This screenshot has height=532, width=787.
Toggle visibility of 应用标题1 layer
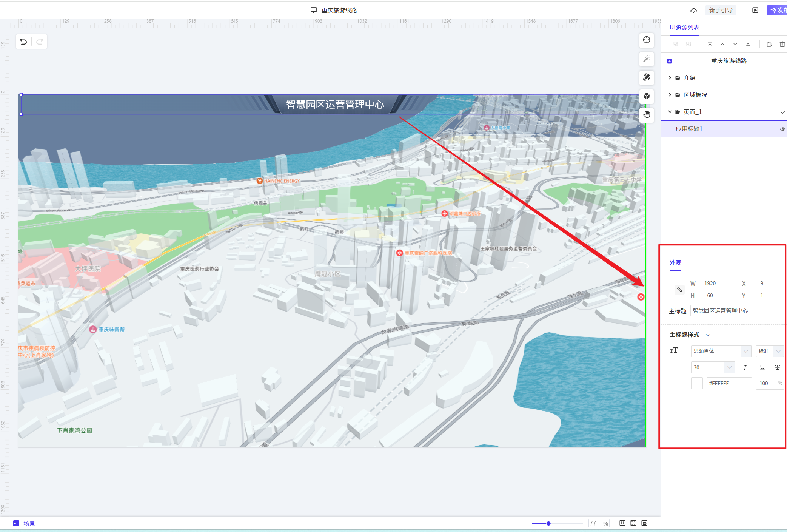782,129
